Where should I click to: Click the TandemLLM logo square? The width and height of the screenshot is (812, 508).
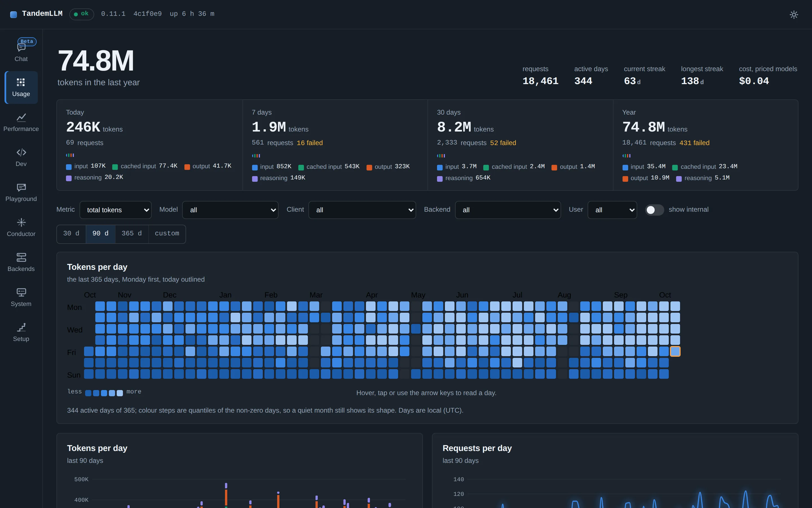coord(14,14)
